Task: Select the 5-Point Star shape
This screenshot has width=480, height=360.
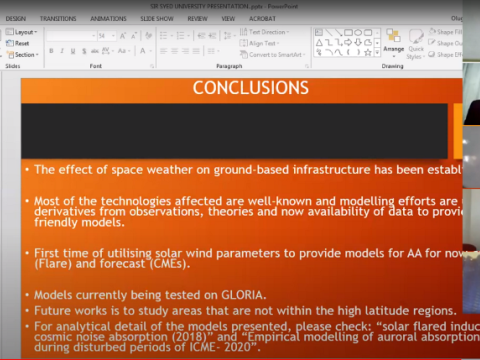Action: [368, 52]
